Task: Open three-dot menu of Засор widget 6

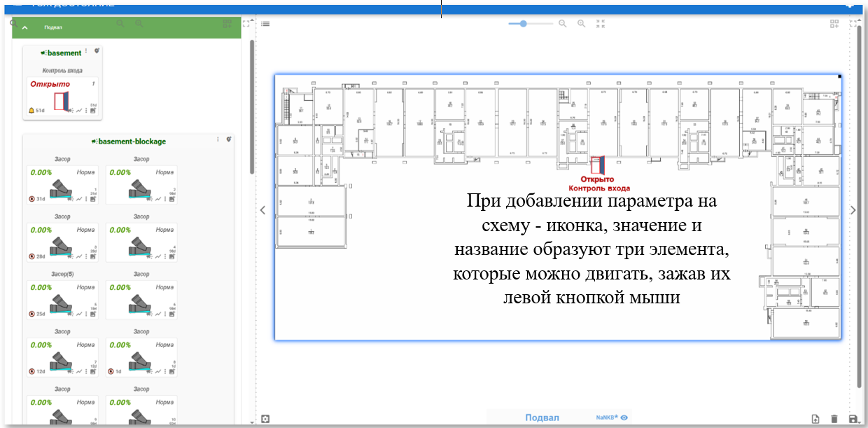Action: (x=164, y=314)
